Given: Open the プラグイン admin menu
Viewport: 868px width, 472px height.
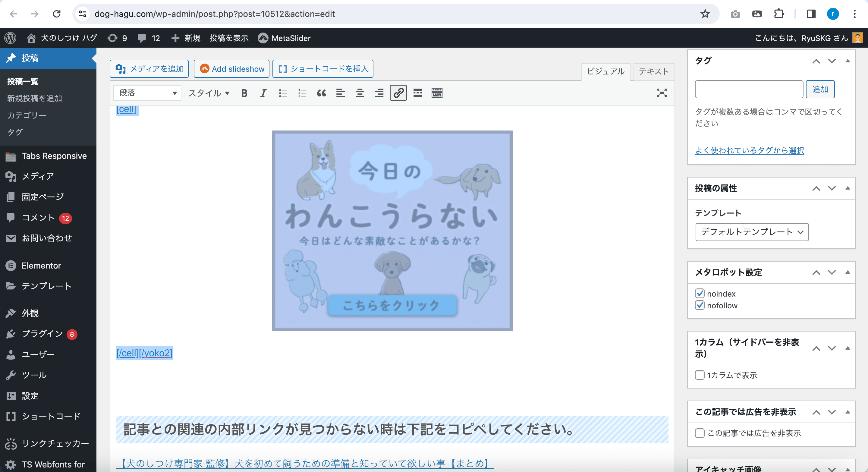Looking at the screenshot, I should pos(42,334).
